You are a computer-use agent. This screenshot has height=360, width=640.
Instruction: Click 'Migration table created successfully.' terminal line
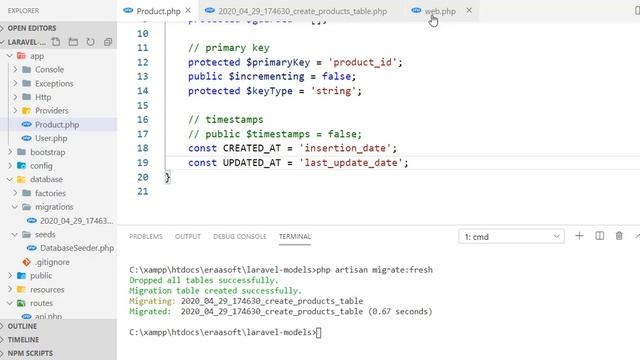click(215, 291)
